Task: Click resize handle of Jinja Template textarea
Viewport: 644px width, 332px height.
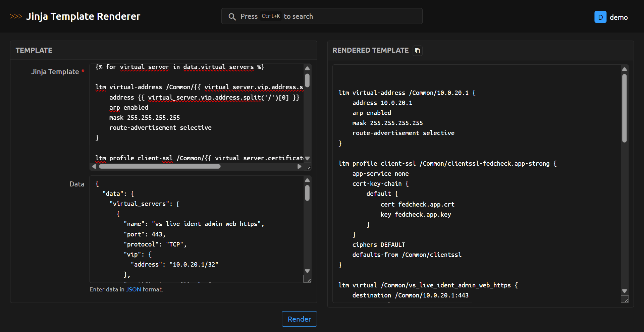Action: 308,167
